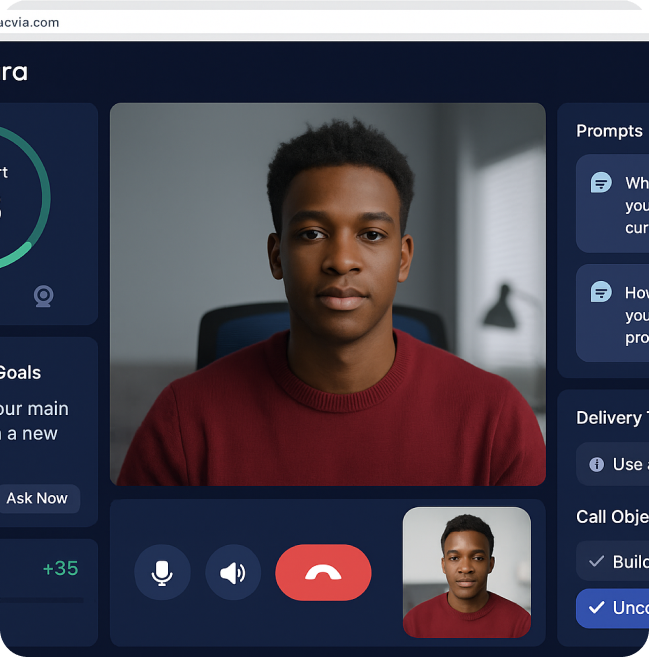Mute the microphone

162,572
